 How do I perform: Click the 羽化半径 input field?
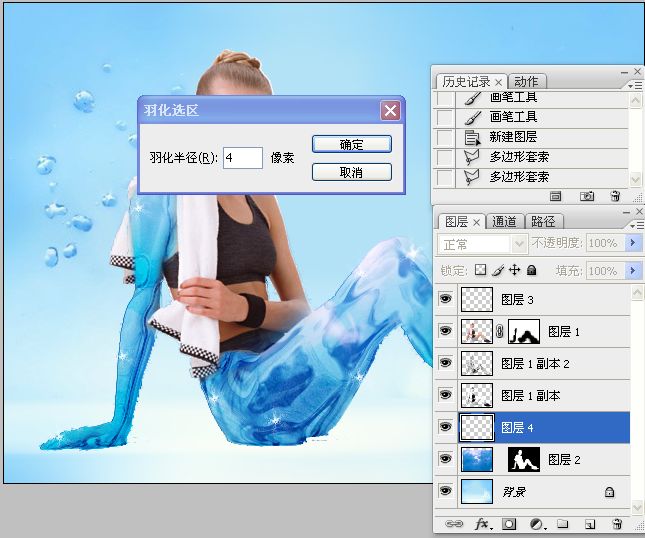242,158
